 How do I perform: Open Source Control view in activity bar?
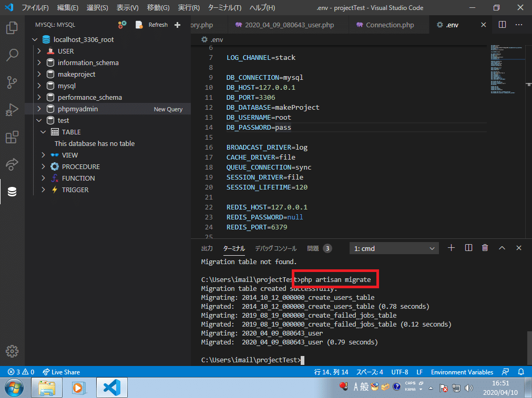(x=12, y=82)
